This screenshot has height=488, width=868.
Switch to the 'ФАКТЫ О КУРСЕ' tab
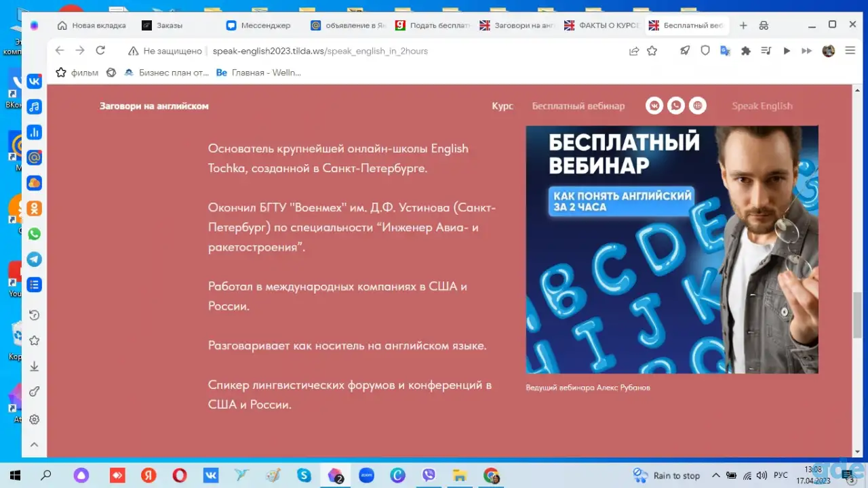(600, 25)
